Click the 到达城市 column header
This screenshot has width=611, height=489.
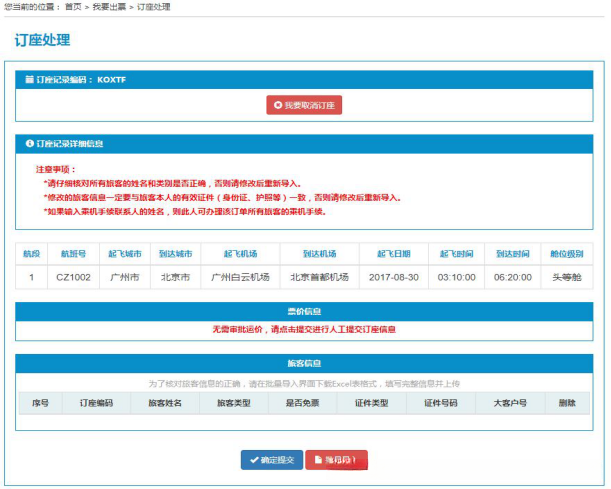point(175,254)
